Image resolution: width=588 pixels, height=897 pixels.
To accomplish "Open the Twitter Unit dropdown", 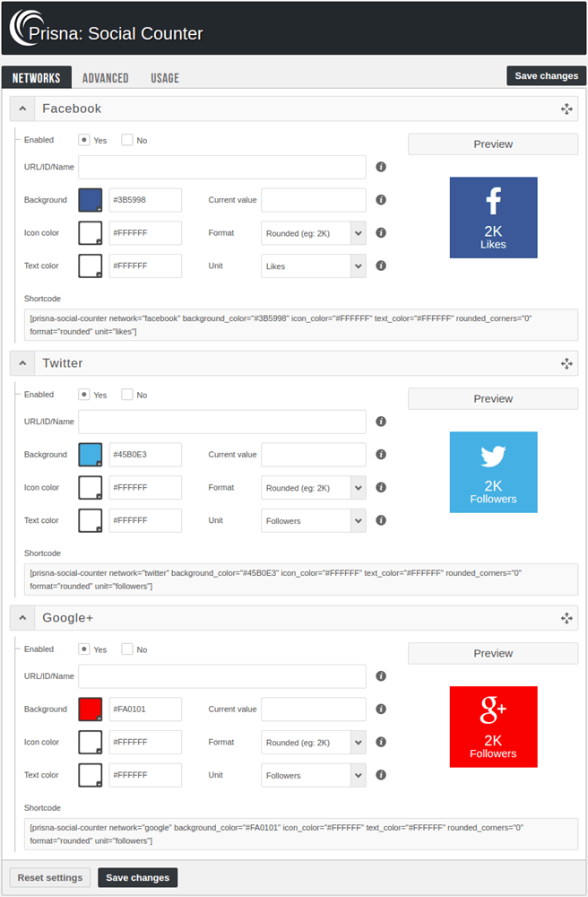I will click(313, 520).
